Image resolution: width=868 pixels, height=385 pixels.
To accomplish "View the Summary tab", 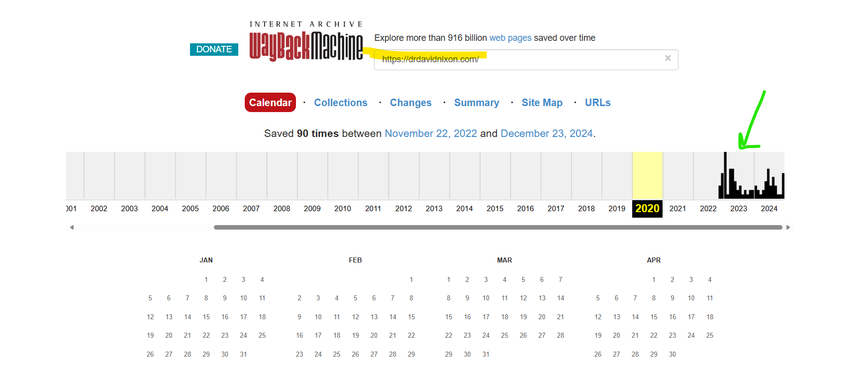I will tap(477, 103).
